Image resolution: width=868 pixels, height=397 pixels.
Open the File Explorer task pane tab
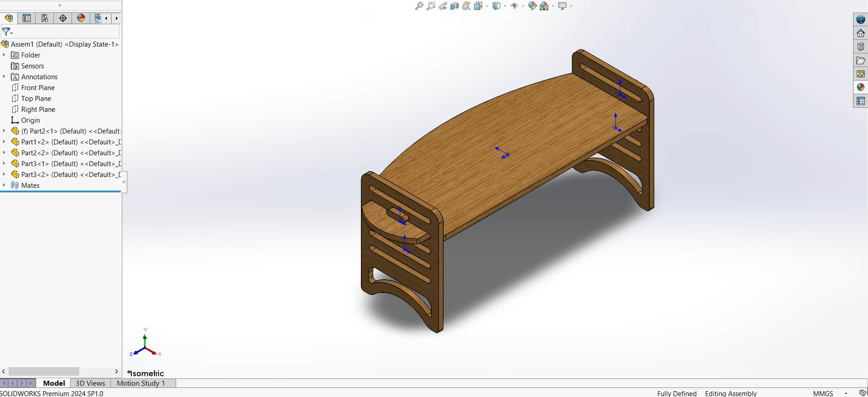tap(861, 60)
